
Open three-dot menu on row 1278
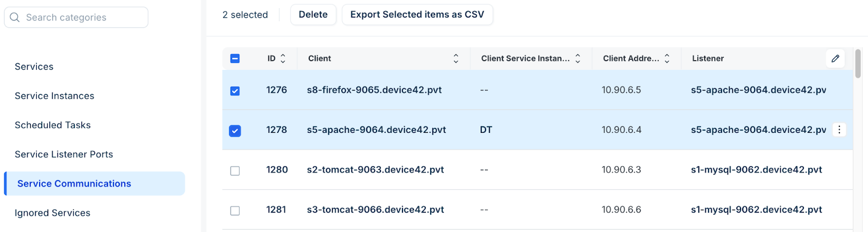839,130
